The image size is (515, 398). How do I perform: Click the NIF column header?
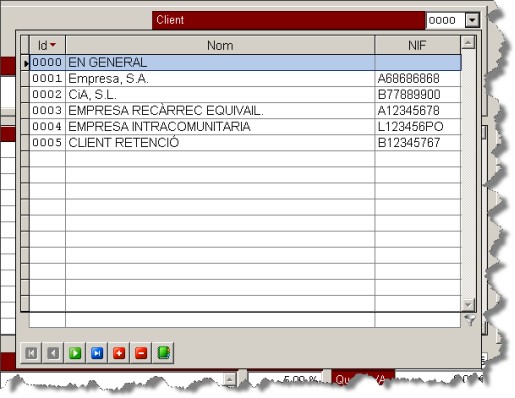point(417,45)
